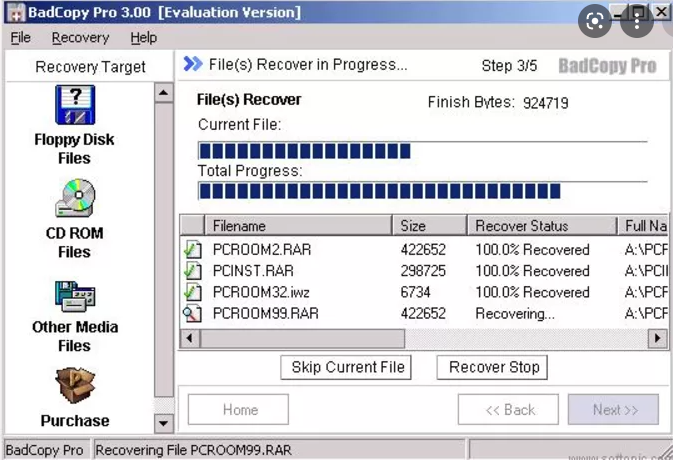Click the PCROOM2.RAR file status icon
This screenshot has height=460, width=673.
coord(192,249)
